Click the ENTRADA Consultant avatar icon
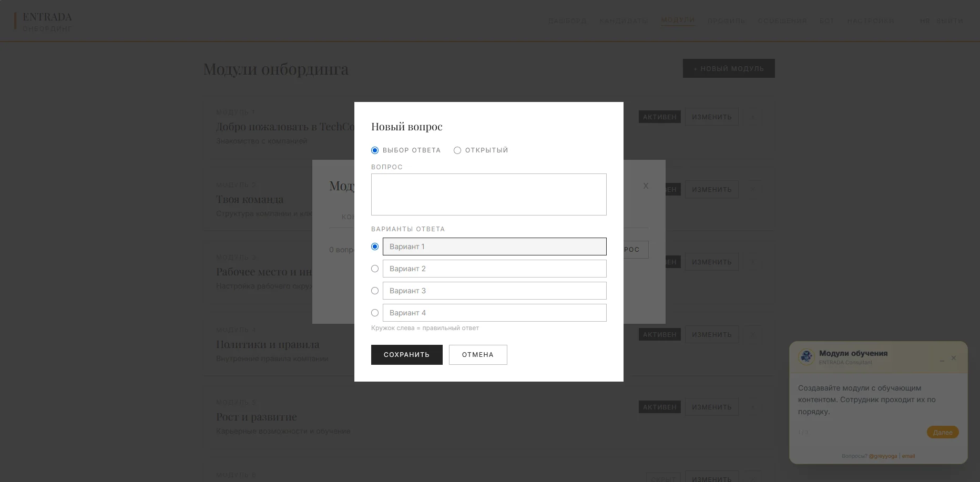 click(807, 357)
